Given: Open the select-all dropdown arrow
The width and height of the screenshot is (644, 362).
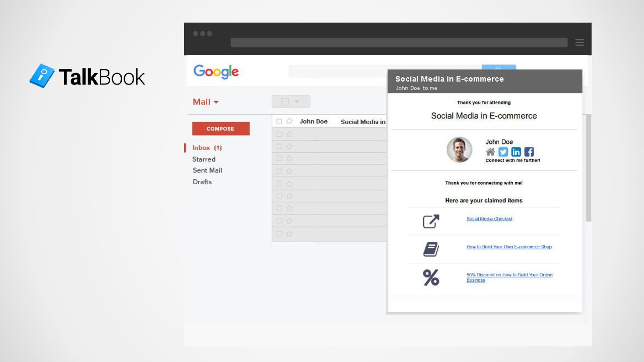Looking at the screenshot, I should point(297,102).
